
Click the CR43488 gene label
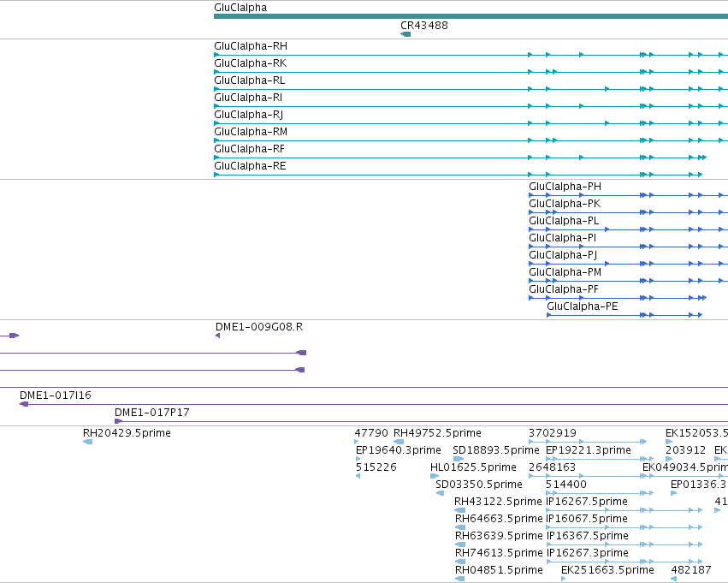(x=424, y=26)
